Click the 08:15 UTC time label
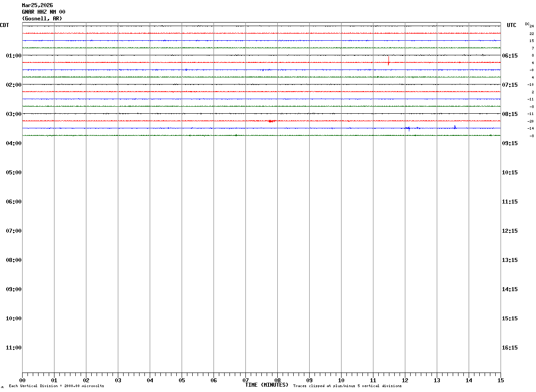536x392 pixels. tap(509, 114)
